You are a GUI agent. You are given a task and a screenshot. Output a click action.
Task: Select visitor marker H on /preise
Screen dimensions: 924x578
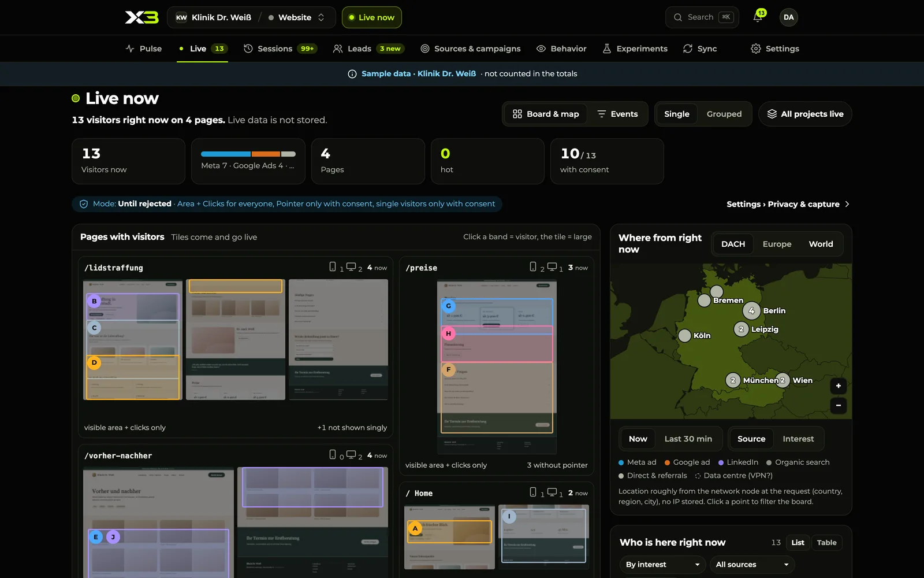coord(449,334)
